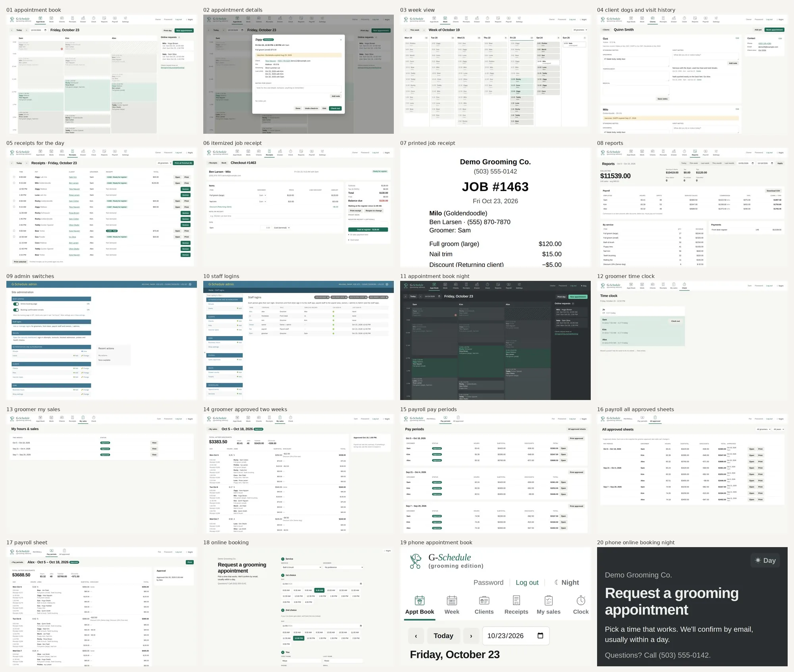Open Clients icon in phone appointment book panel
The width and height of the screenshot is (794, 672).
coord(484,600)
